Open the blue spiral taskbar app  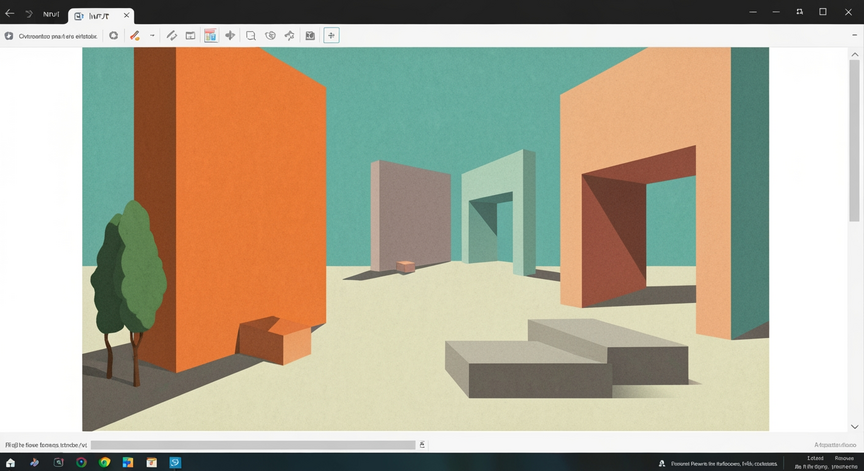(175, 463)
